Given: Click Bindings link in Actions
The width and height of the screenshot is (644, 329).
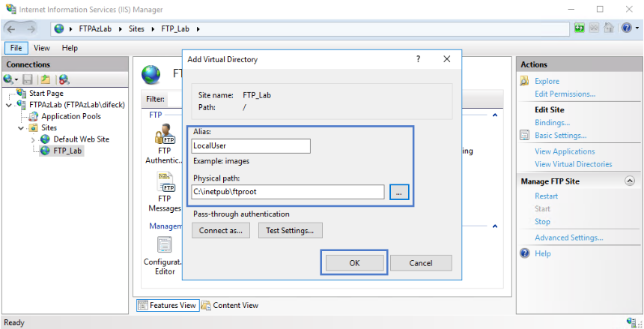Looking at the screenshot, I should pyautogui.click(x=552, y=123).
